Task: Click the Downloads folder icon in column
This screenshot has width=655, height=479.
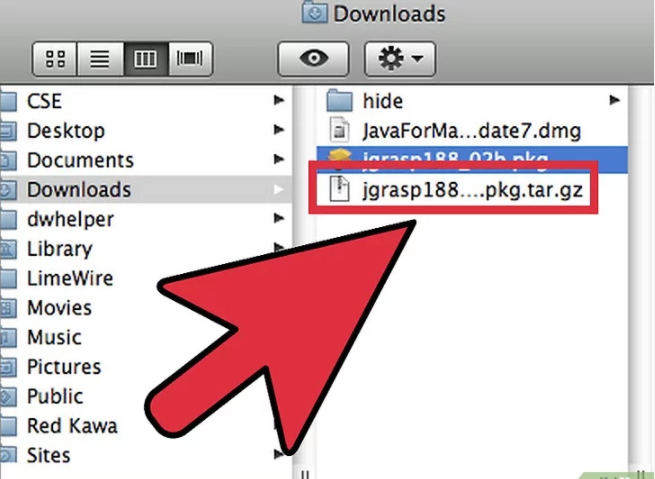Action: click(x=7, y=190)
